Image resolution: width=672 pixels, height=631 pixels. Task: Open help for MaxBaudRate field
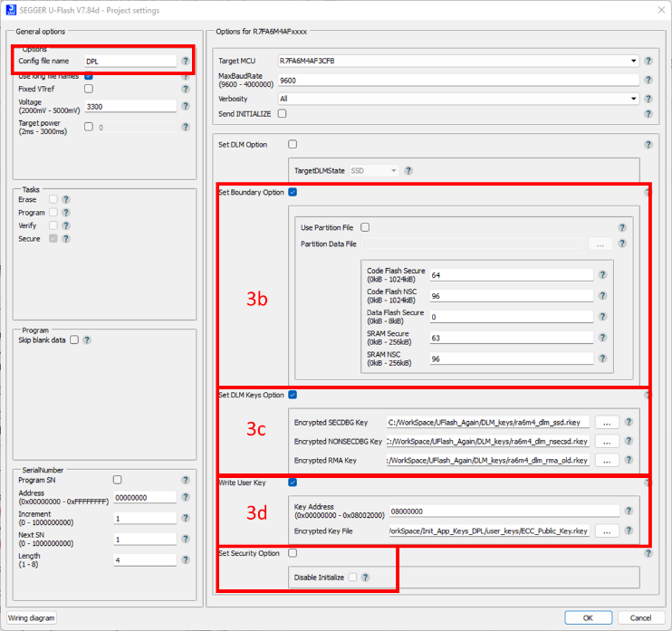point(648,80)
